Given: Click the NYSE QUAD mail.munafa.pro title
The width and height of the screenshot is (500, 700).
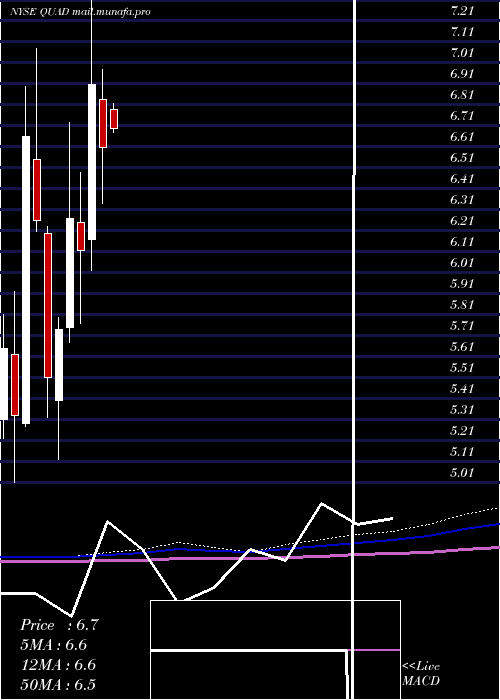Looking at the screenshot, I should coord(80,12).
